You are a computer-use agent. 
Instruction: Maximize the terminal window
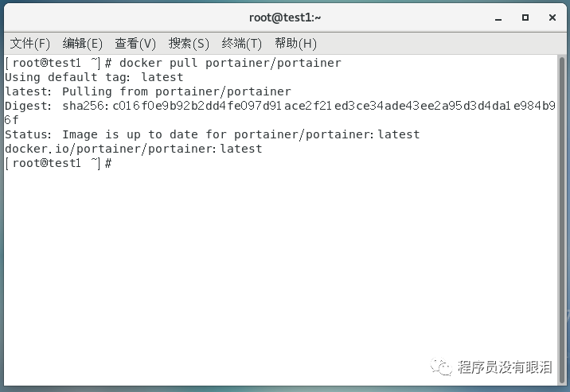[525, 17]
